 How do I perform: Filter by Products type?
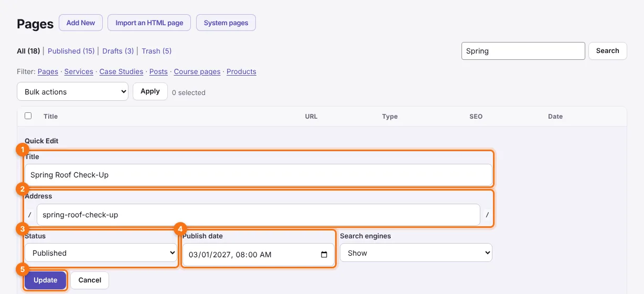(241, 71)
